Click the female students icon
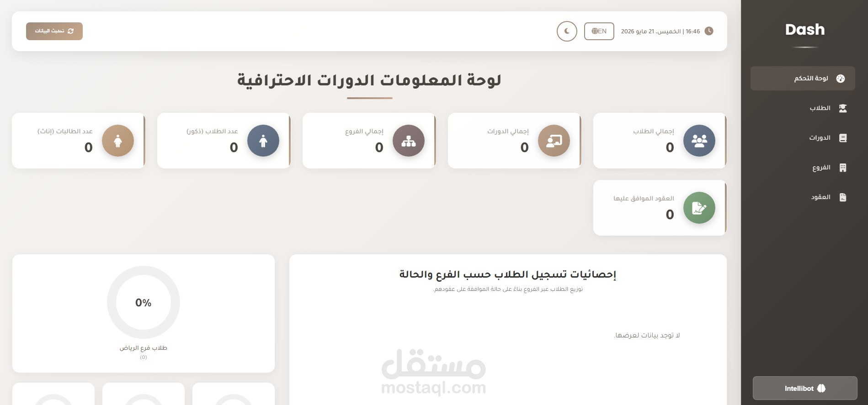The width and height of the screenshot is (868, 405). 118,141
